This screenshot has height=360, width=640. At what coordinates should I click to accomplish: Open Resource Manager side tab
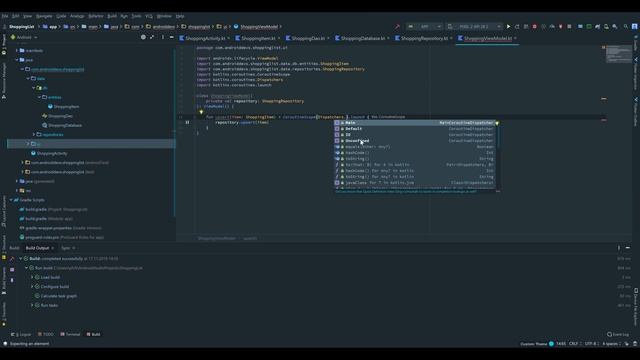click(4, 81)
